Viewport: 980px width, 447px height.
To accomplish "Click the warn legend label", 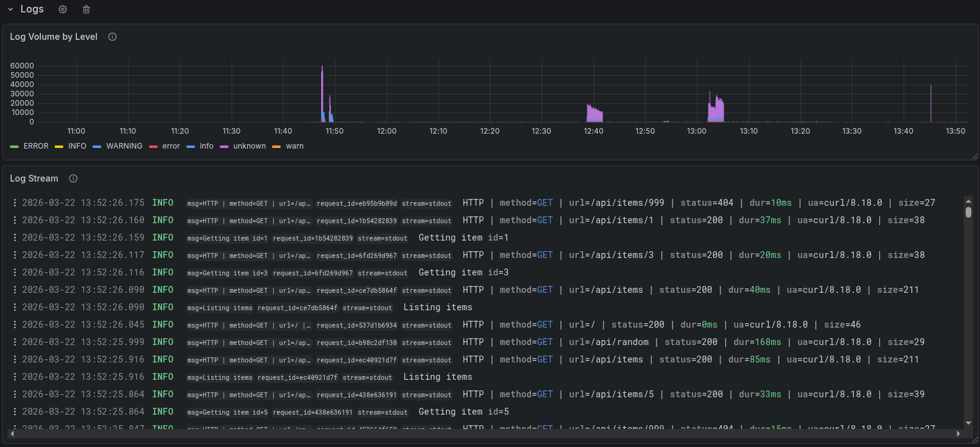I will coord(294,146).
